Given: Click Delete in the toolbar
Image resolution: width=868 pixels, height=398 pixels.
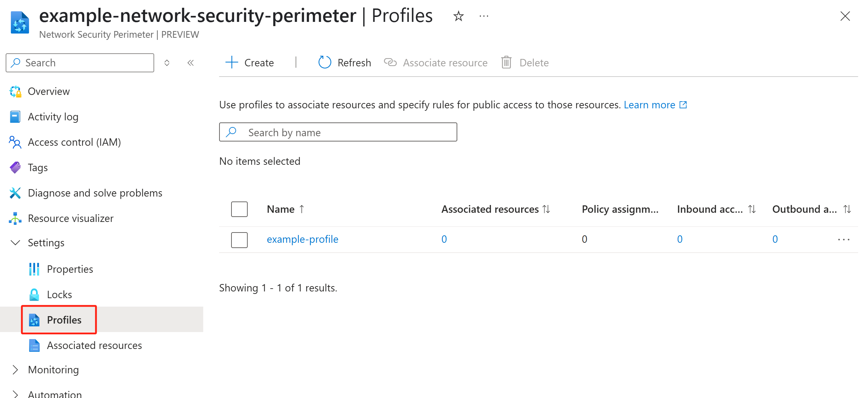Looking at the screenshot, I should click(534, 63).
